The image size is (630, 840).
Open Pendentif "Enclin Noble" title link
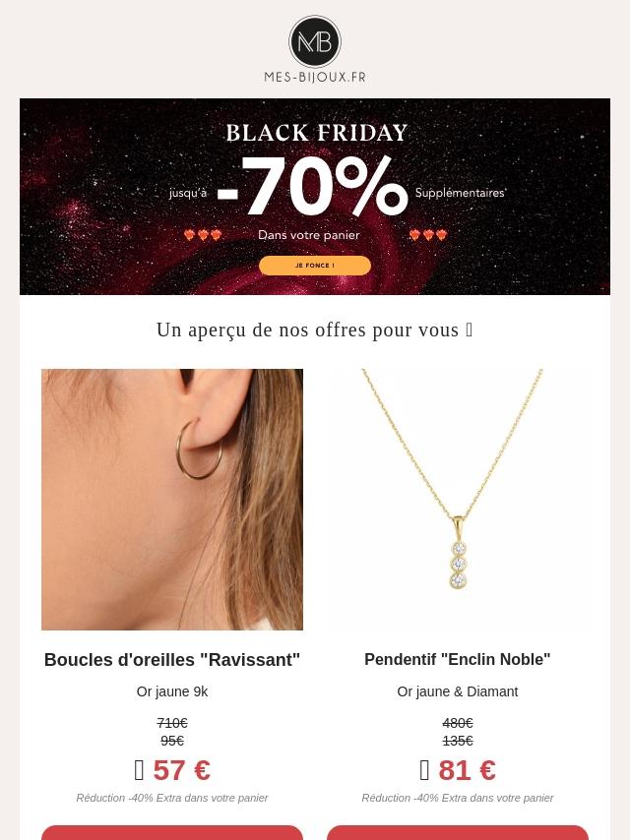point(458,659)
